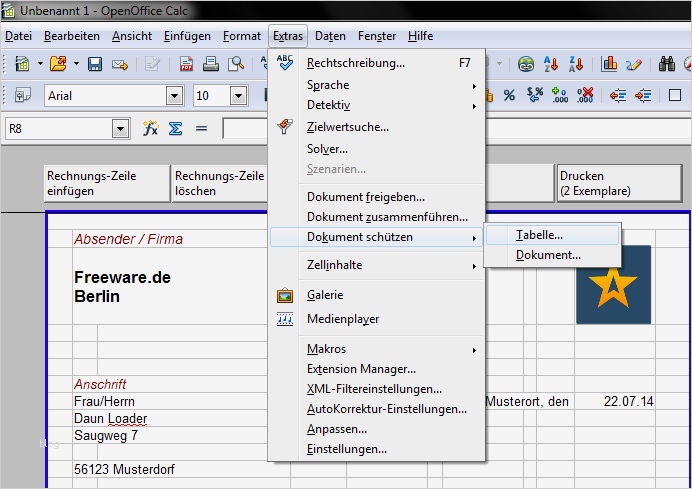Expand the Arial font name dropdown
Screen dimensions: 692x489
point(174,96)
